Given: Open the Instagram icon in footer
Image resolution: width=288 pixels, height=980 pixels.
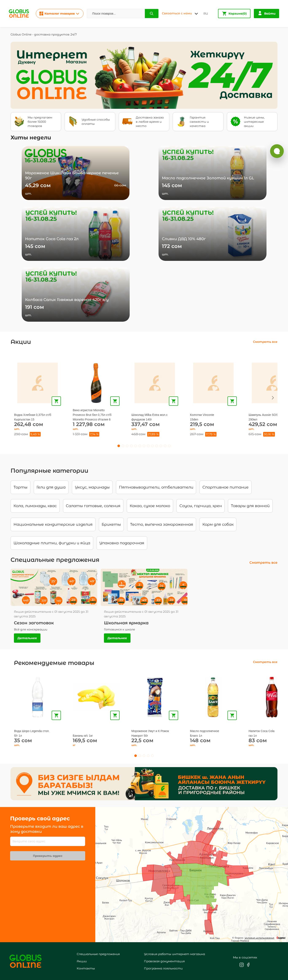Looking at the screenshot, I should (241, 964).
